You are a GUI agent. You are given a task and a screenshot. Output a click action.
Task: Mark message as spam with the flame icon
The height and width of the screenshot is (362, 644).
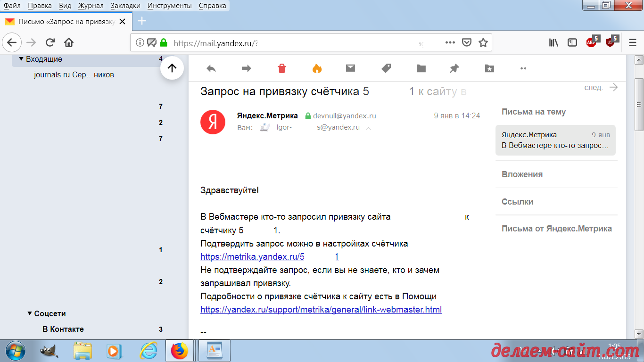tap(317, 68)
